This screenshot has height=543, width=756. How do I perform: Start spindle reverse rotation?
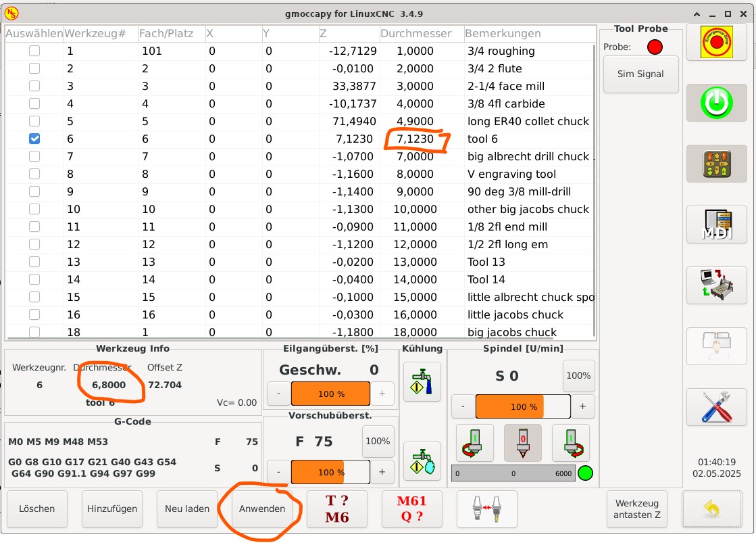474,443
